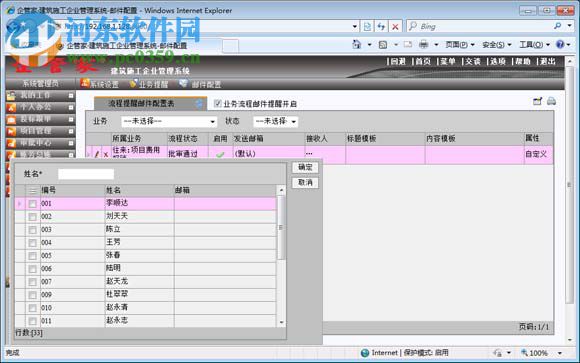
Task: Check the box for 007 赵天龙
Action: [x=33, y=282]
